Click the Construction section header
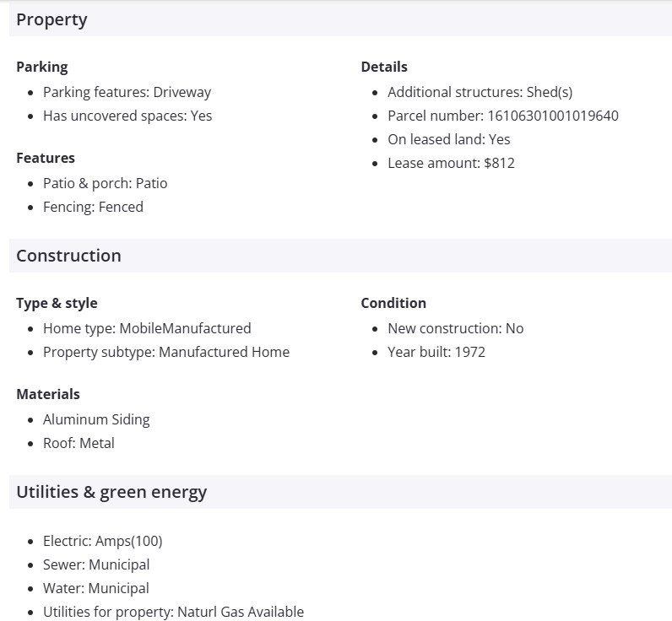The image size is (672, 621). pos(68,256)
